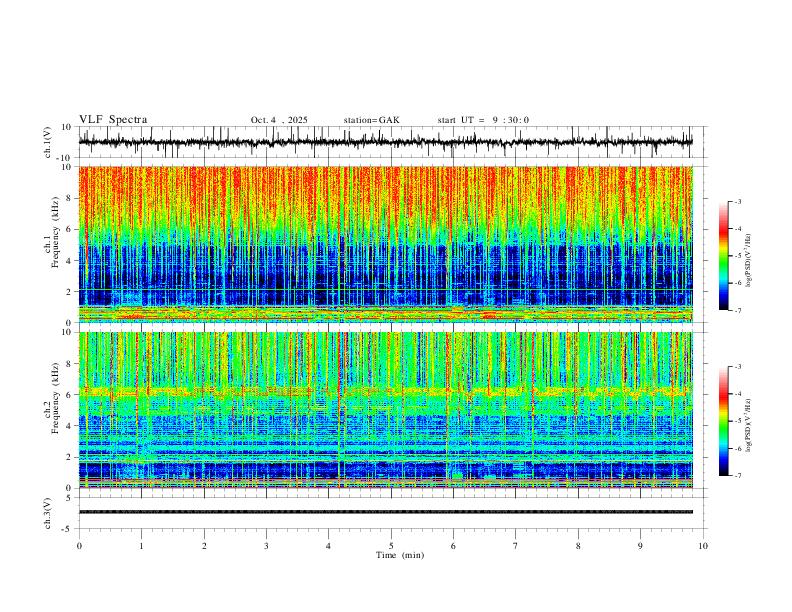The height and width of the screenshot is (612, 792).
Task: Click the log(PSD) label of ch.2 color bar
Action: click(749, 425)
